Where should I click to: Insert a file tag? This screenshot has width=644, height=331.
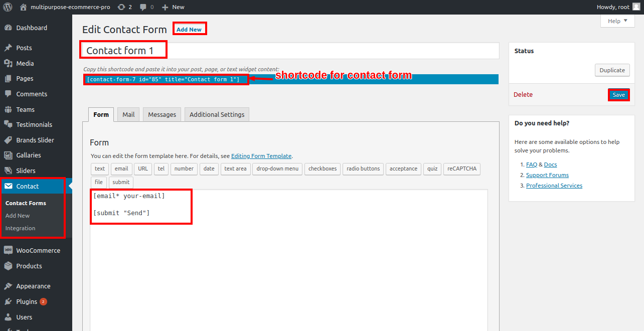click(x=99, y=182)
